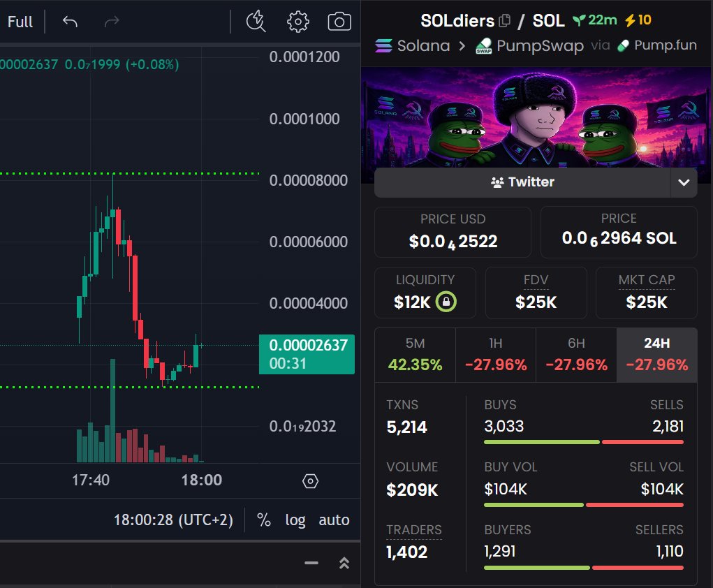This screenshot has height=588, width=713.
Task: Toggle log scale on chart
Action: tap(295, 520)
